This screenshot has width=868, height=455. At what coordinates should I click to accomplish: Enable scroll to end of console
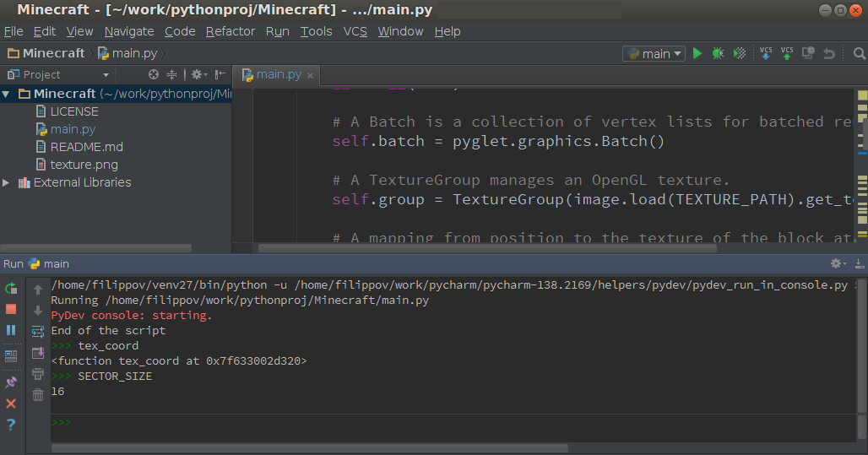(x=38, y=353)
